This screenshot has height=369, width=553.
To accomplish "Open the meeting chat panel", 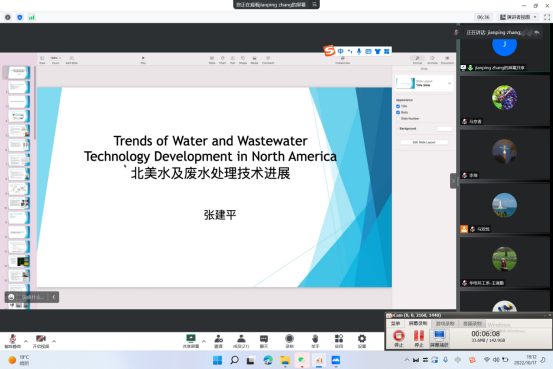I will [264, 341].
